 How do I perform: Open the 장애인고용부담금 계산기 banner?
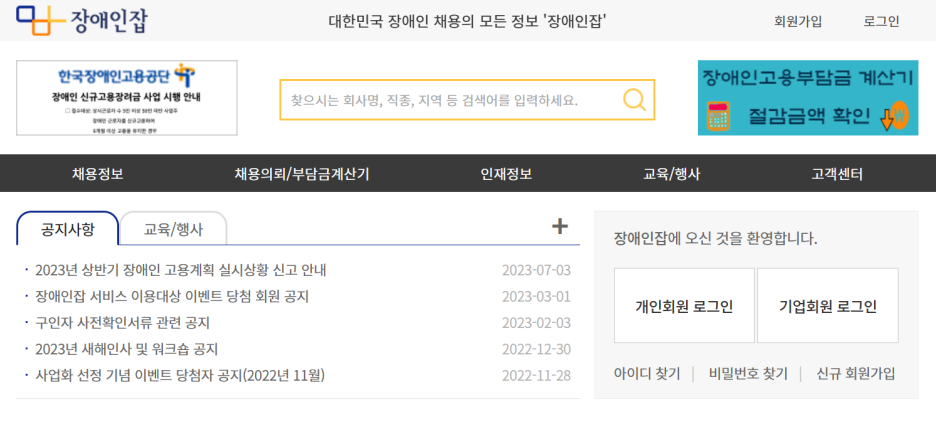(808, 98)
